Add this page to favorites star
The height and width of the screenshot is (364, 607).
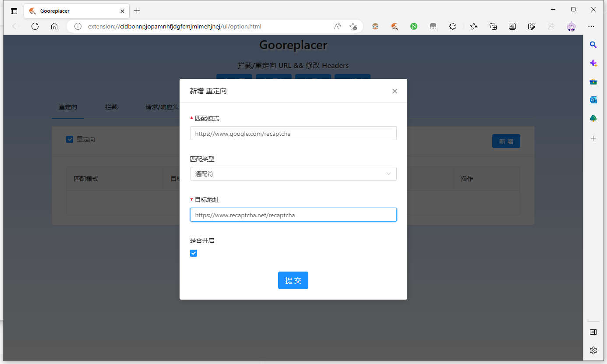tap(353, 26)
